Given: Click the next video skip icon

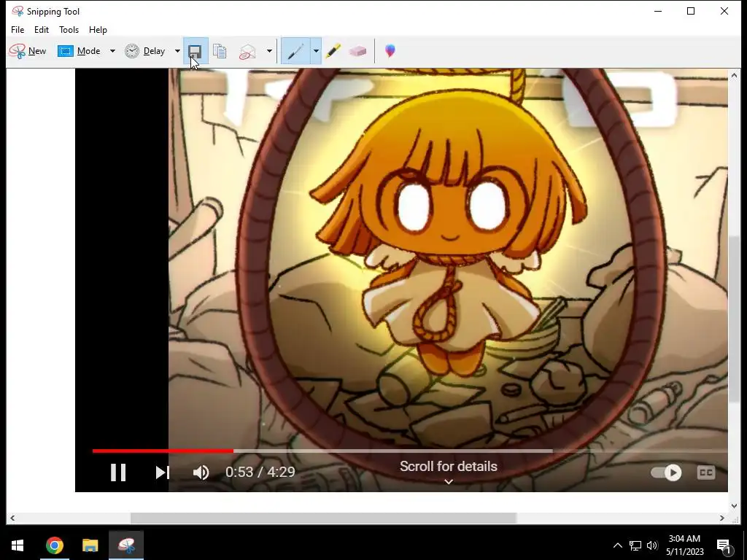Looking at the screenshot, I should click(163, 472).
